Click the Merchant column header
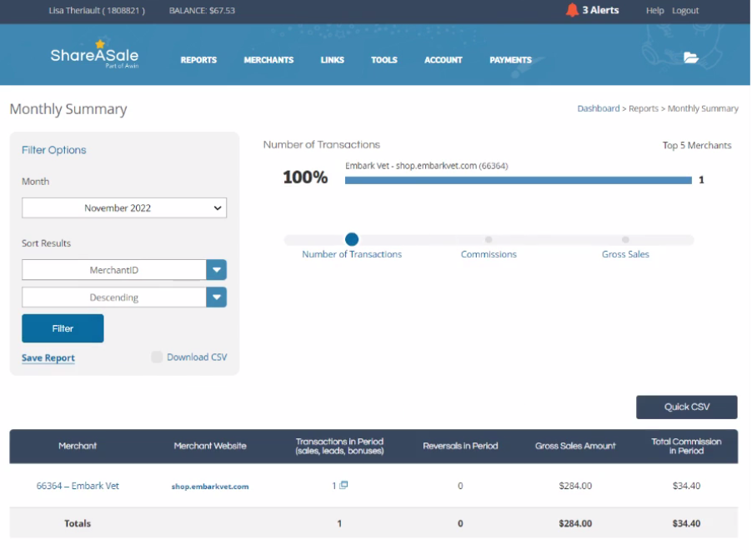752x560 pixels. click(x=78, y=446)
